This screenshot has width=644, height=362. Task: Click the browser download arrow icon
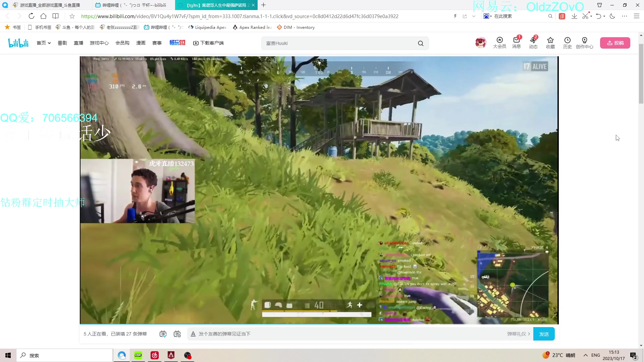click(574, 16)
